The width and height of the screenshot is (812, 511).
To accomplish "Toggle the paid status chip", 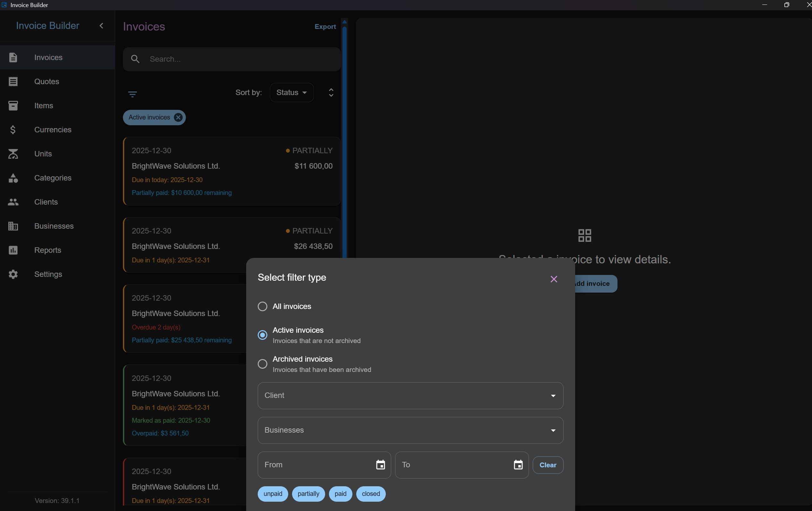I will tap(340, 494).
